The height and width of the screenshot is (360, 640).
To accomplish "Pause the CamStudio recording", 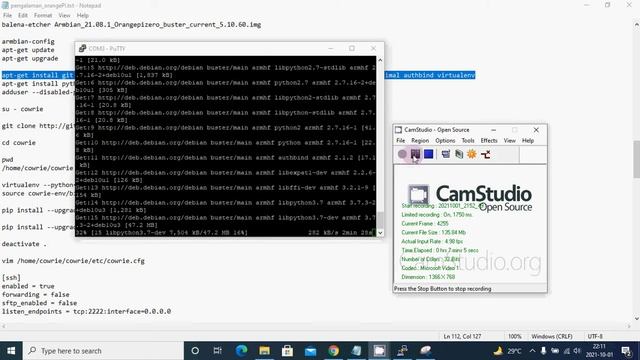I will click(415, 154).
